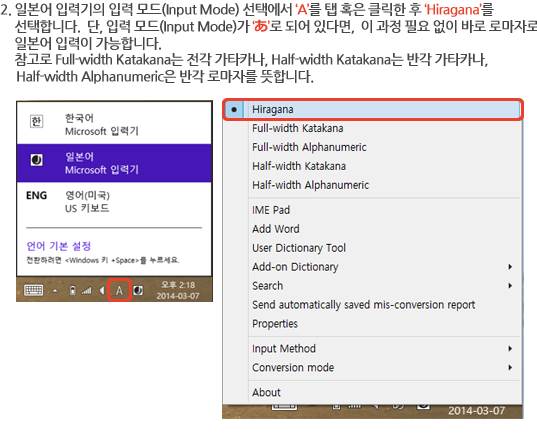Expand the Add-on Dictionary submenu
Image resolution: width=537 pixels, height=445 pixels.
373,267
